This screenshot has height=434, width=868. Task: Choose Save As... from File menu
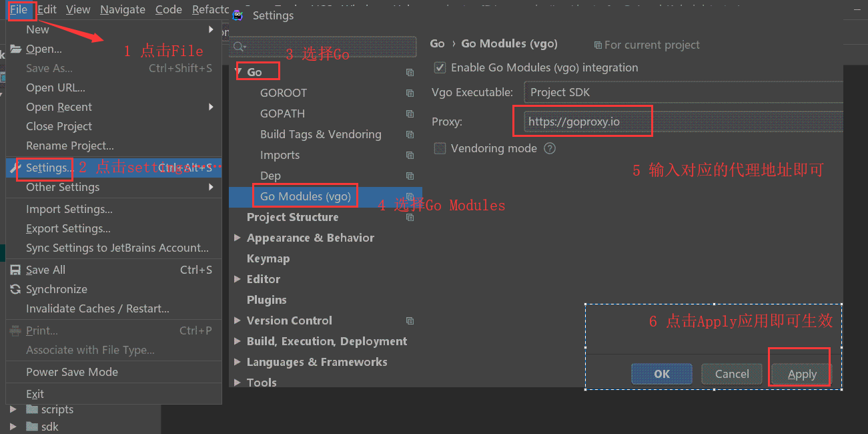coord(113,68)
